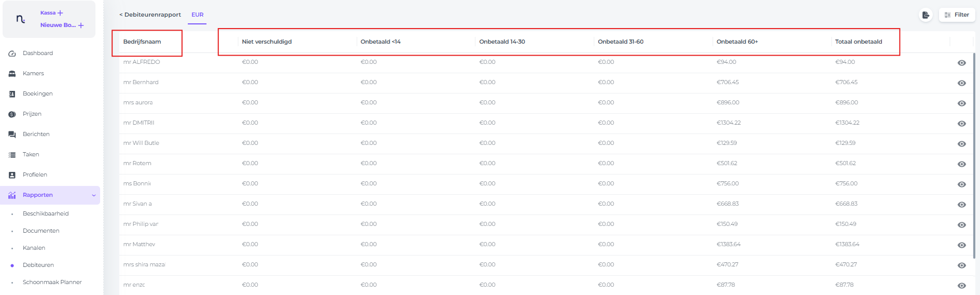Open Kamers via the bed icon
Image resolution: width=980 pixels, height=295 pixels.
[12, 74]
